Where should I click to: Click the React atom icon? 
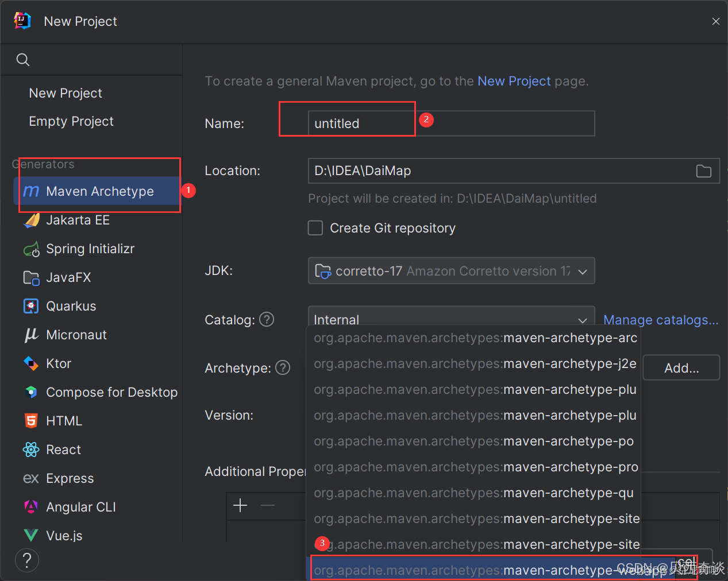point(31,450)
